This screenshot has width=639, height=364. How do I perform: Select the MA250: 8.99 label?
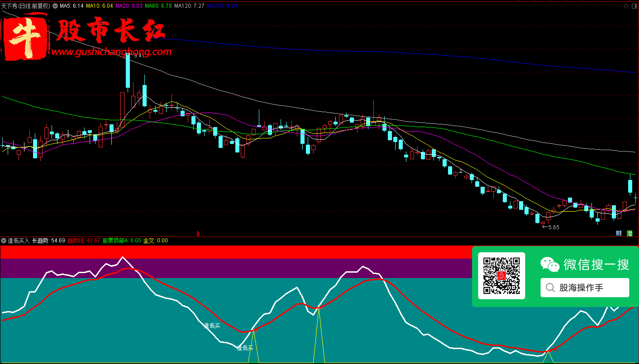[222, 6]
